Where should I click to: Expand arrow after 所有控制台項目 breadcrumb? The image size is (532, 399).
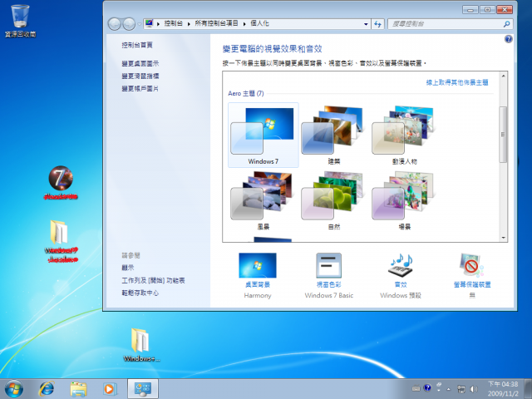(x=244, y=24)
